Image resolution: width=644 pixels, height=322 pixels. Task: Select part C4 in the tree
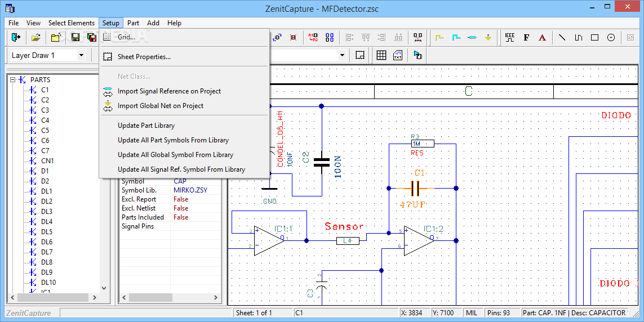click(x=45, y=120)
